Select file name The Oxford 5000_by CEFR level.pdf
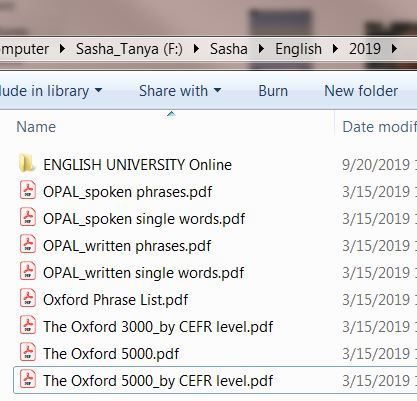The image size is (417, 401). 158,381
